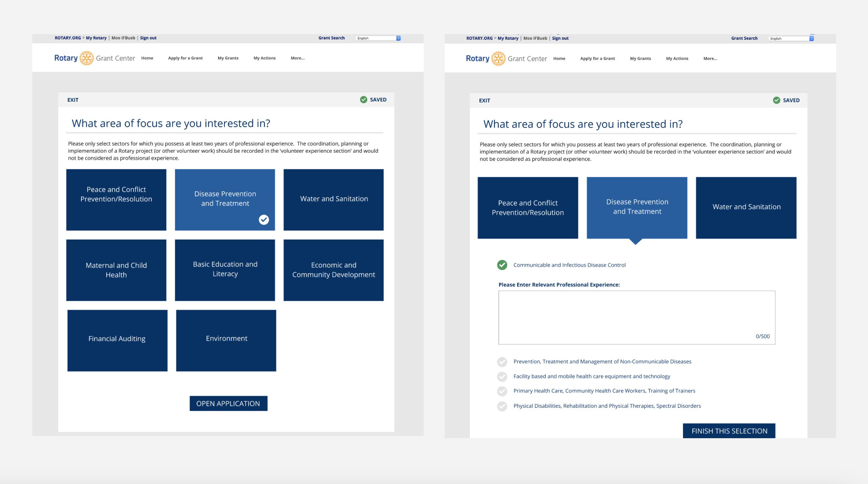868x484 pixels.
Task: Click Rotary wheel logo in right panel
Action: [x=498, y=59]
